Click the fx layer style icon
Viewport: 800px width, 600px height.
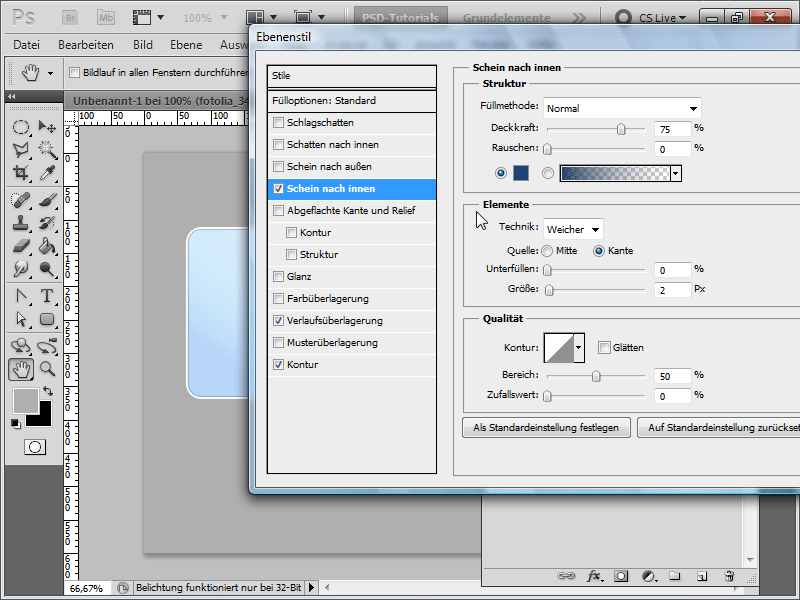point(594,577)
